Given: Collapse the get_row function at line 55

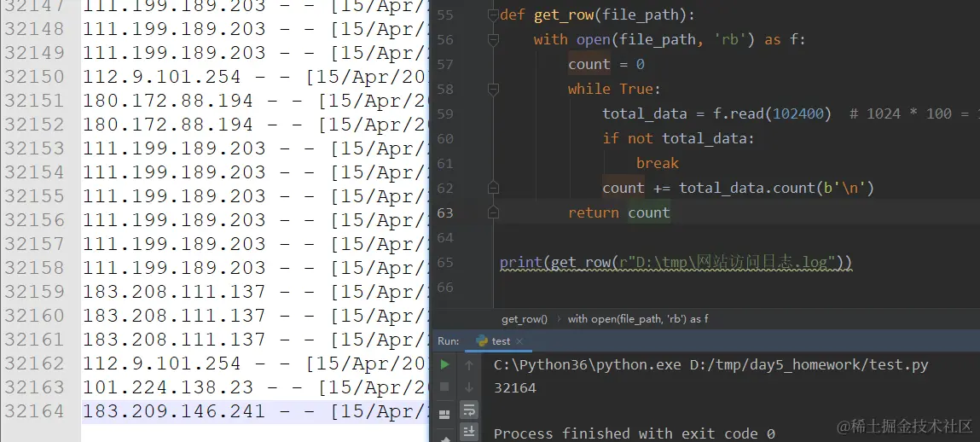Looking at the screenshot, I should [x=493, y=15].
